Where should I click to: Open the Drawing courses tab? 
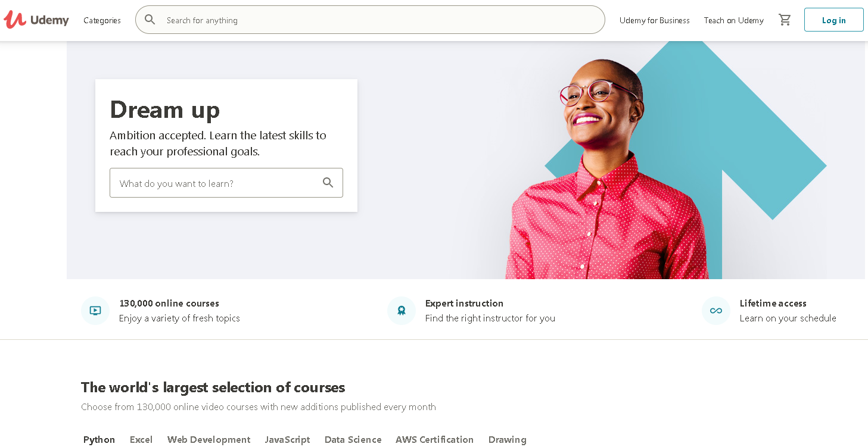[x=507, y=439]
